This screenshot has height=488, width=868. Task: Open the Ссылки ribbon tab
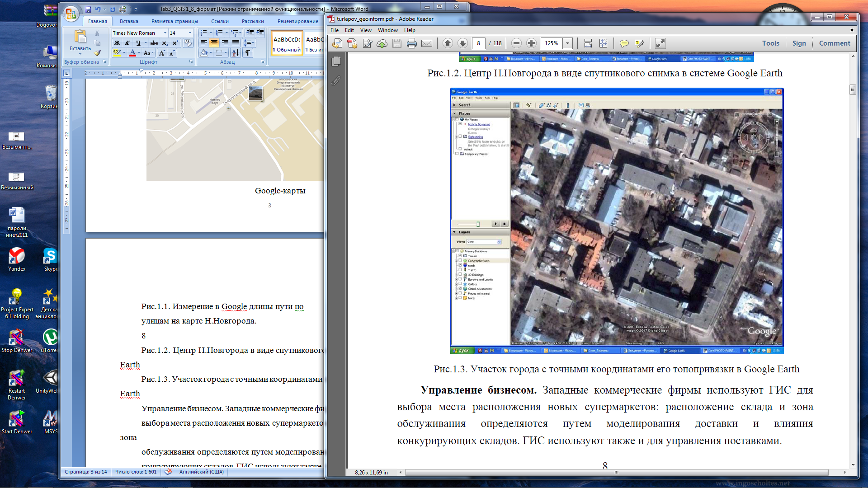(220, 21)
